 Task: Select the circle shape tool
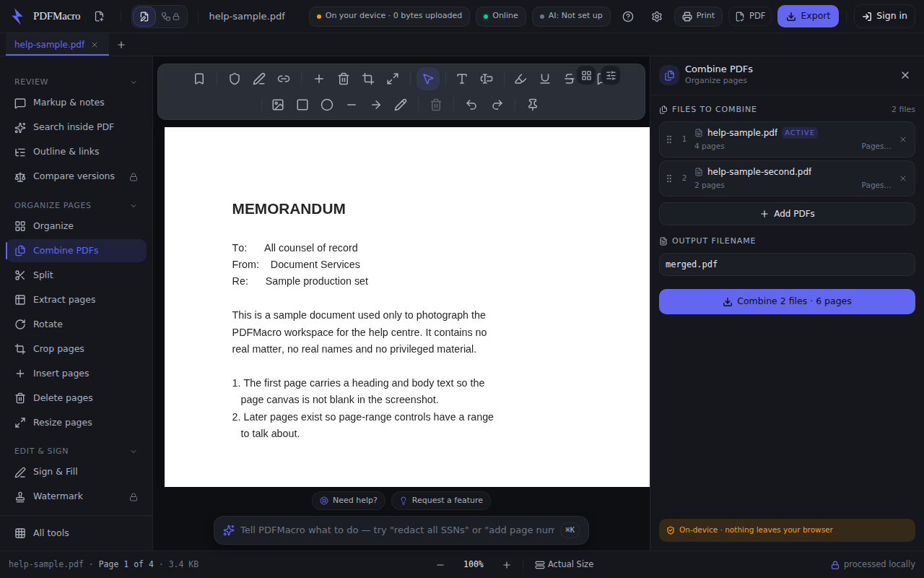[327, 105]
